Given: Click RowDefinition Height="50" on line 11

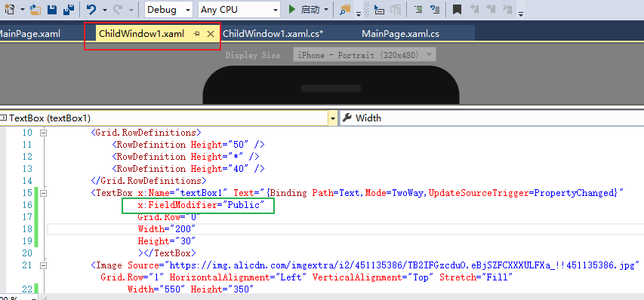Looking at the screenshot, I should click(x=188, y=145).
